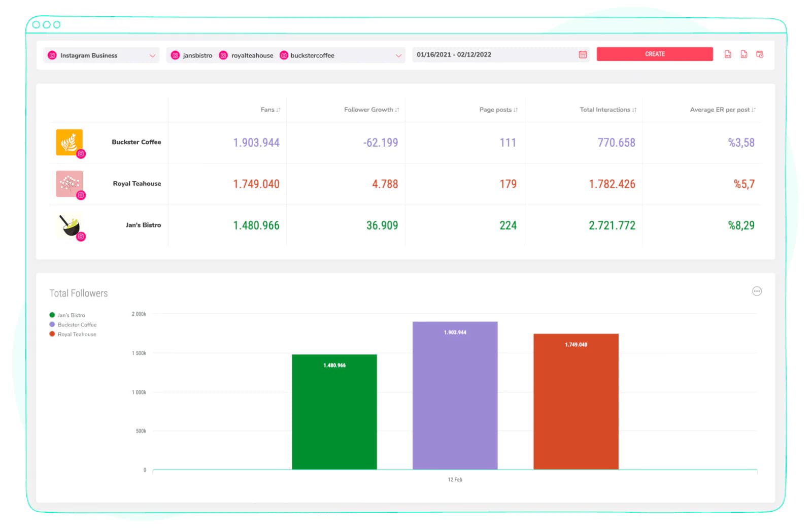Viewport: 812px width, 528px height.
Task: Sort by Average ER per post
Action: 723,110
